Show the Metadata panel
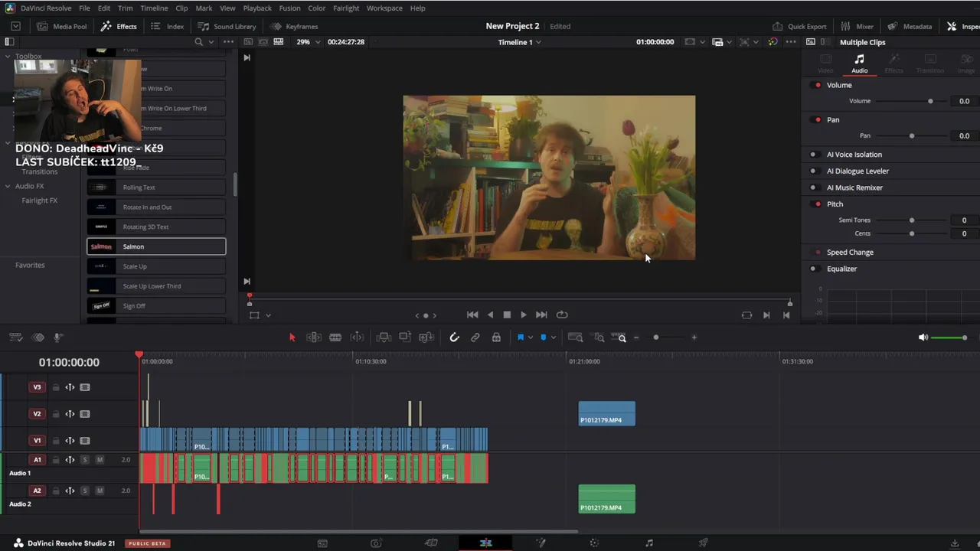980x551 pixels. (x=910, y=26)
